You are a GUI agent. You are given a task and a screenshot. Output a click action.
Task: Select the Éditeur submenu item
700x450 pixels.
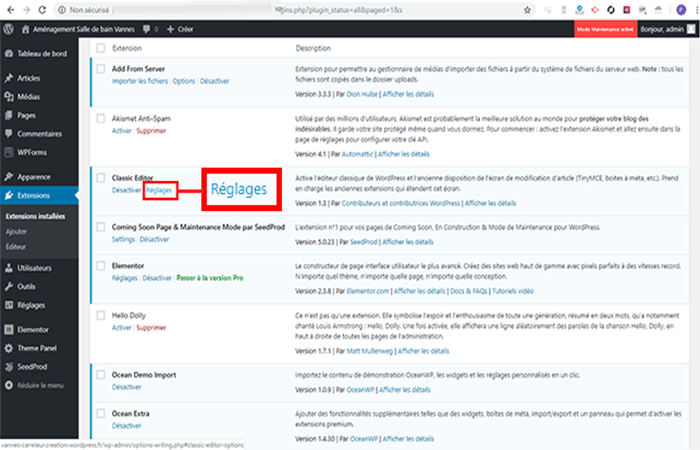pos(16,247)
